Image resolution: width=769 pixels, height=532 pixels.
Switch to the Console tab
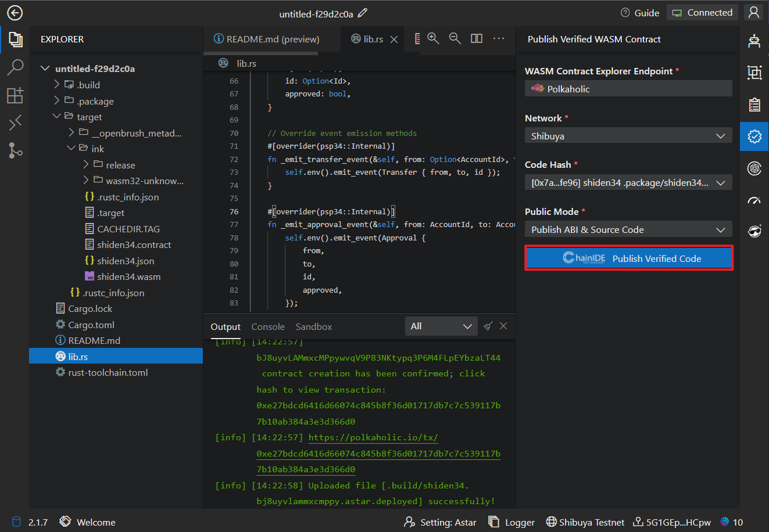[268, 326]
